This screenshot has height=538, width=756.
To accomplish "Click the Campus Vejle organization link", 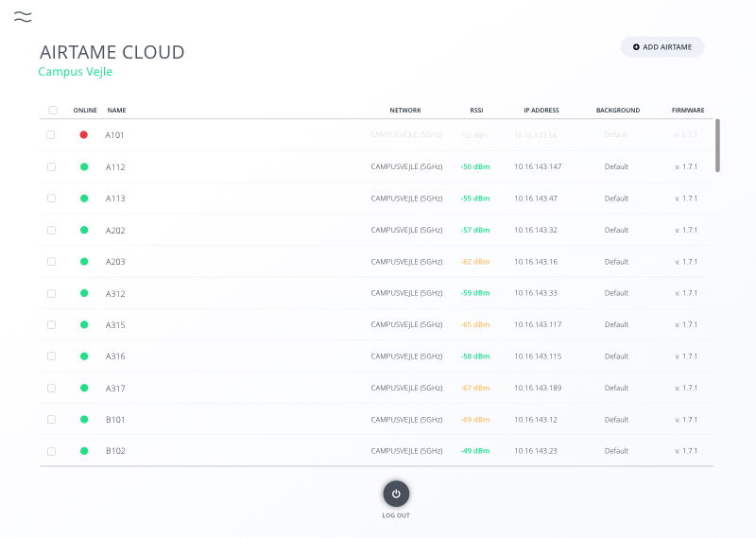I will [x=76, y=72].
